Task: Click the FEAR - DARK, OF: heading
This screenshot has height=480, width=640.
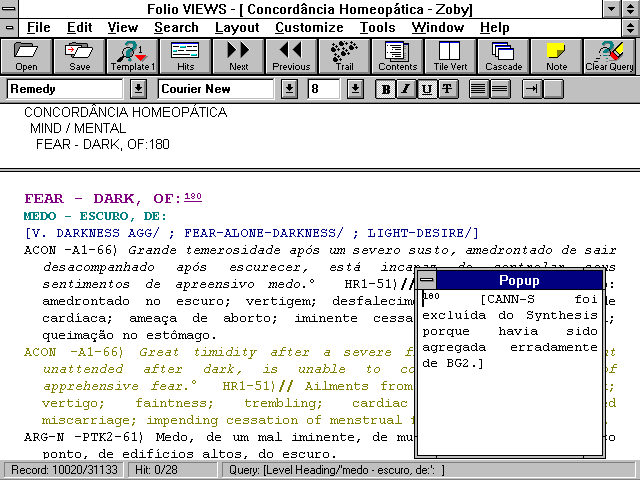Action: click(x=103, y=199)
